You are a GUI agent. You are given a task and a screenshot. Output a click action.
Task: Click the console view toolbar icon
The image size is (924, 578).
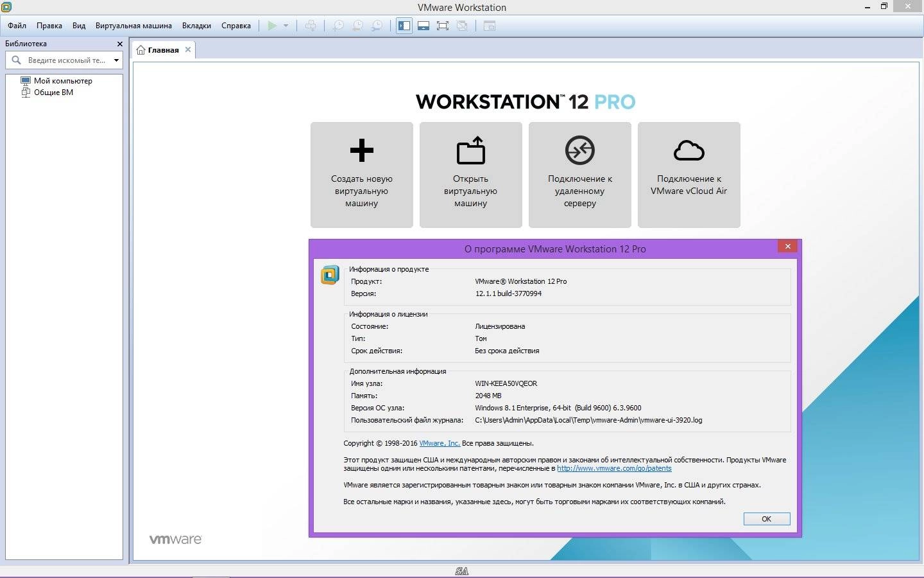coord(490,26)
